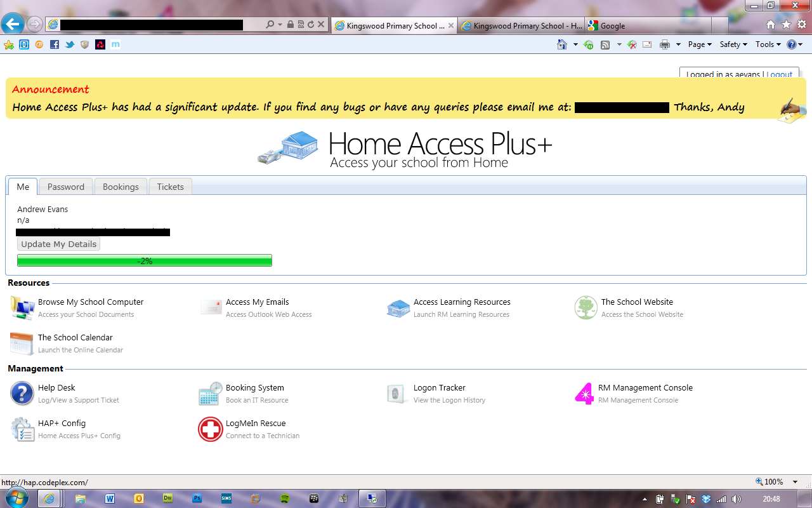
Task: Click the Logout link
Action: point(780,74)
